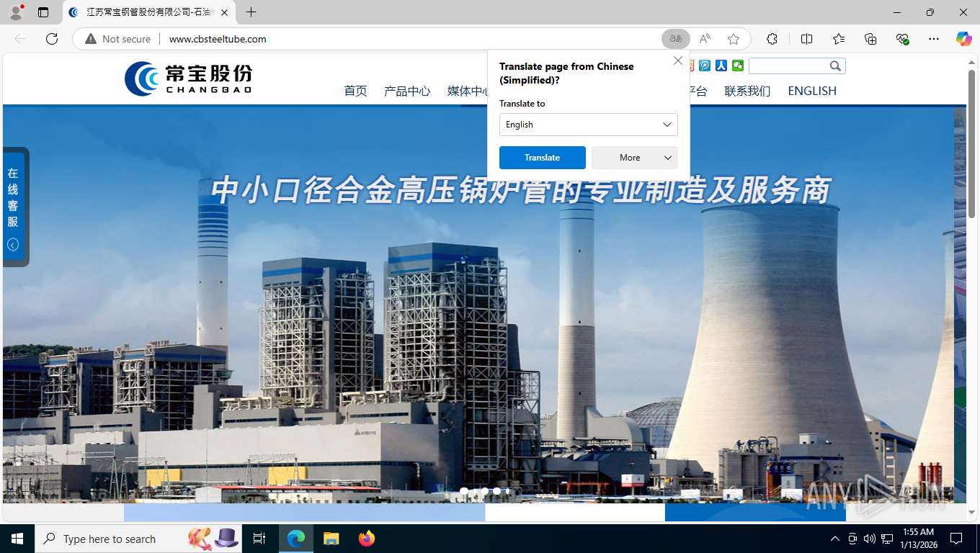Expand the More options dropdown

point(635,158)
